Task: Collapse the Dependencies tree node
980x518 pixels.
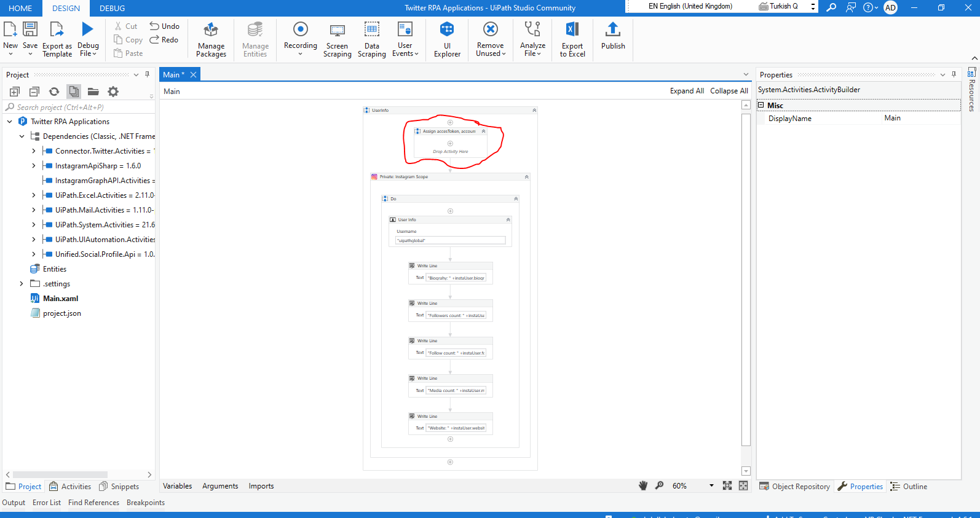Action: point(22,136)
